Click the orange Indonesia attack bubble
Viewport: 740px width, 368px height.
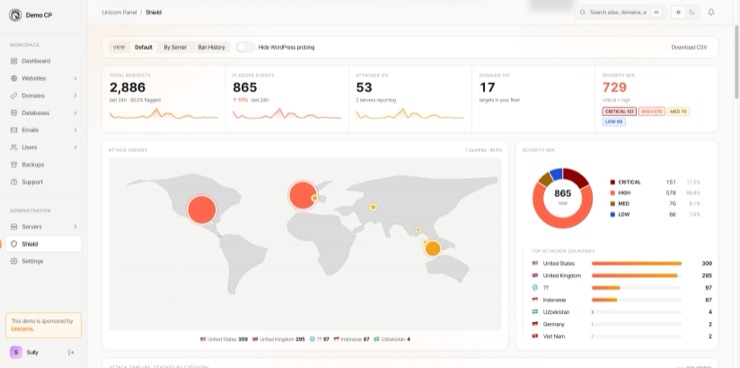(433, 248)
